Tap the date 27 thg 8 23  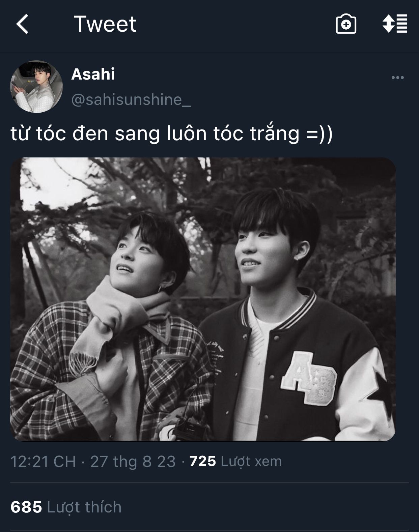click(x=133, y=461)
